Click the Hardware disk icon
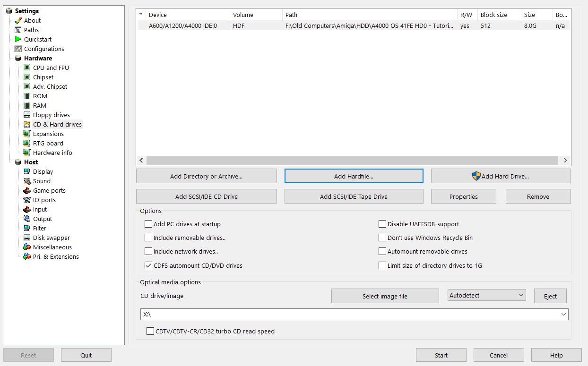 pos(18,58)
